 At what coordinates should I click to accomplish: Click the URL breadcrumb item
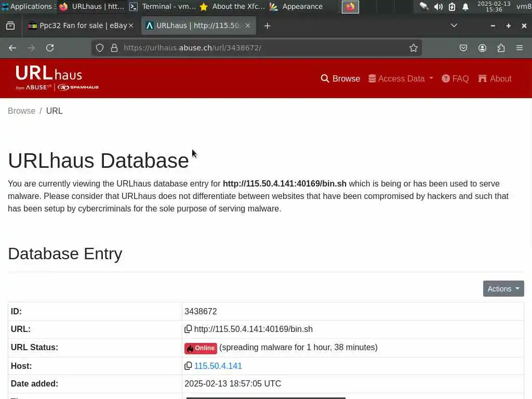click(54, 111)
